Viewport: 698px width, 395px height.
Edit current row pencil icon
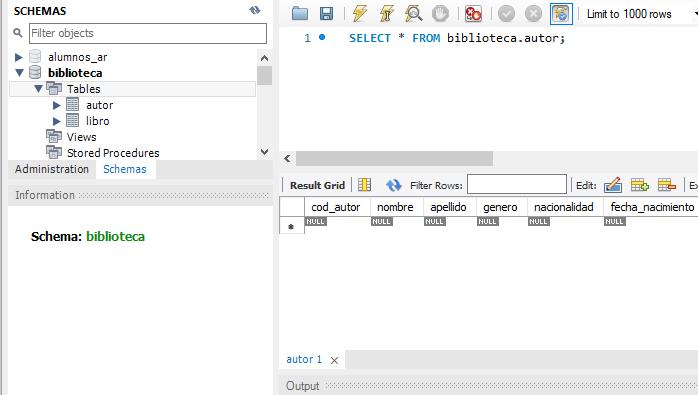pos(613,185)
